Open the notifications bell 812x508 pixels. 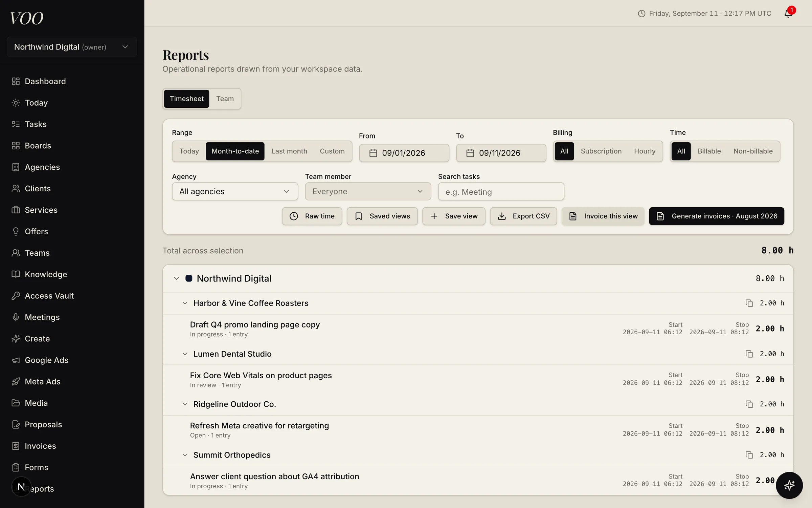coord(788,13)
